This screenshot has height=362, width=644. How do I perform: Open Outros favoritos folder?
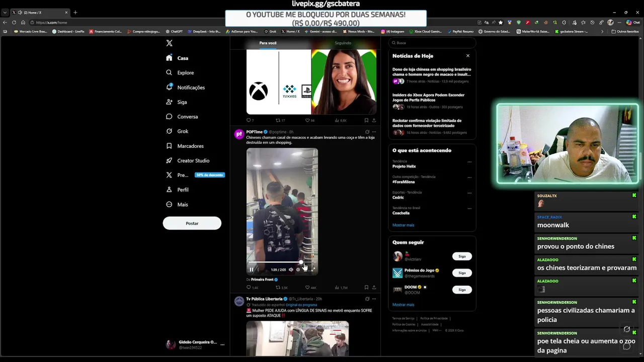click(625, 31)
